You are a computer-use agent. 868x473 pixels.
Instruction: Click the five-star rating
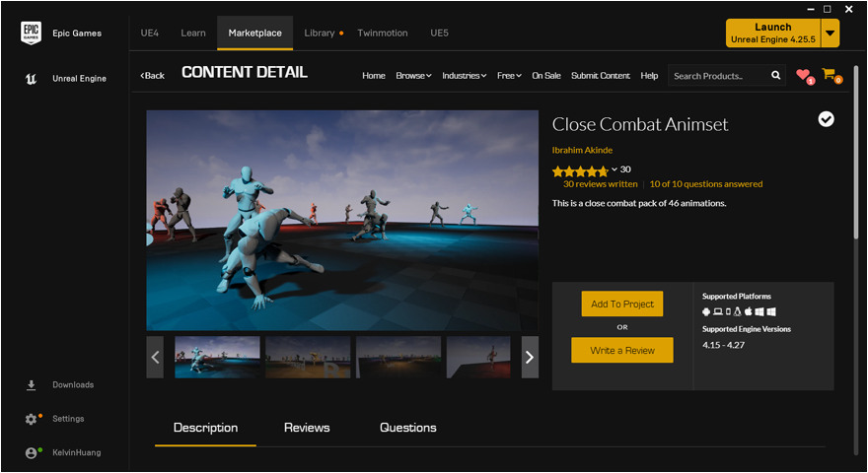tap(580, 170)
